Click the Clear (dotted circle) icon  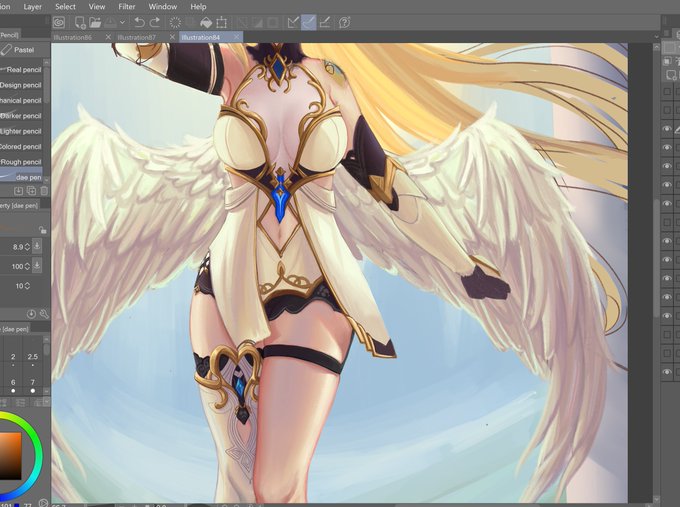pos(175,22)
